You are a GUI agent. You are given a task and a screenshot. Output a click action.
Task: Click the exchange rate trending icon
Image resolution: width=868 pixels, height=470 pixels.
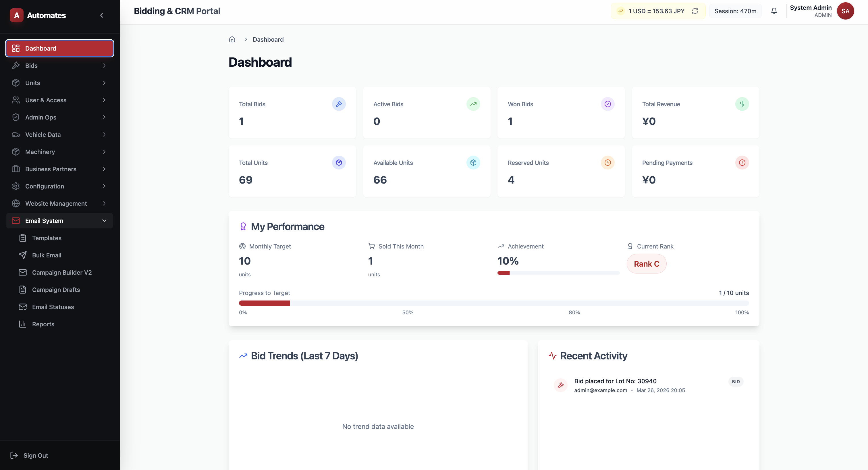click(621, 11)
